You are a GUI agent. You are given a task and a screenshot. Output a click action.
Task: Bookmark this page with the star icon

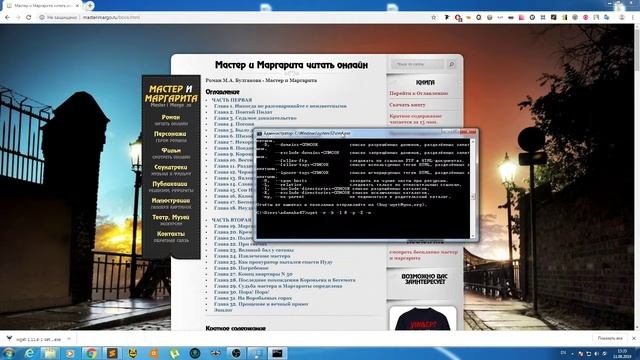pos(433,18)
